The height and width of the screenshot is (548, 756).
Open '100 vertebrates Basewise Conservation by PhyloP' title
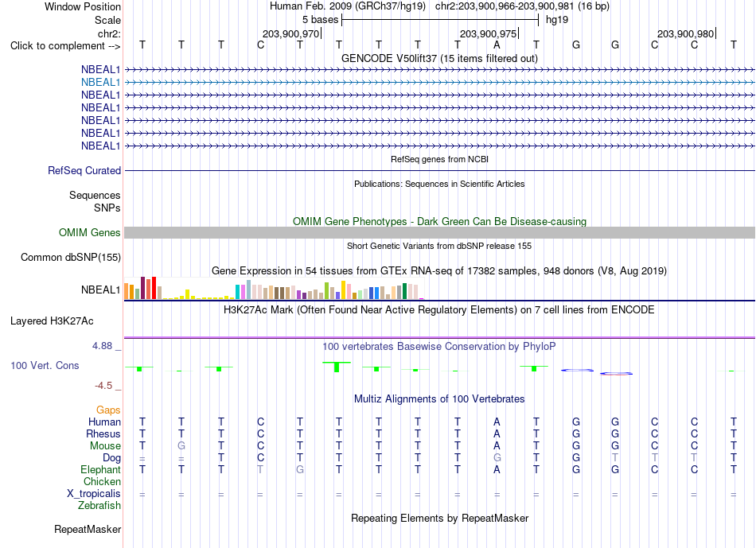pyautogui.click(x=439, y=346)
